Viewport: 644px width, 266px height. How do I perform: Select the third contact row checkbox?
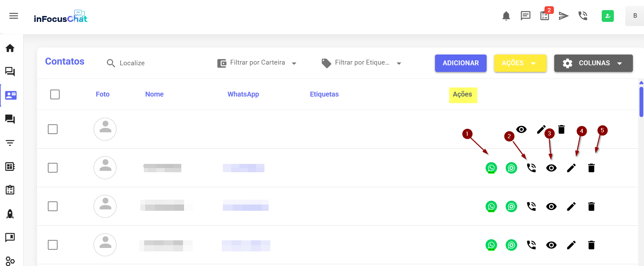tap(53, 206)
